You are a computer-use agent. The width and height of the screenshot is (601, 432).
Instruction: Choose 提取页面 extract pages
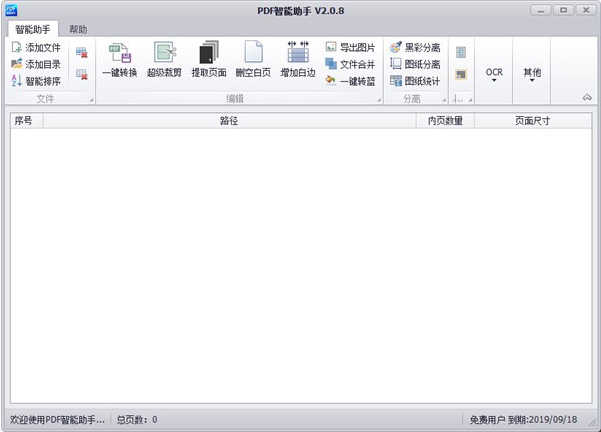(x=209, y=59)
